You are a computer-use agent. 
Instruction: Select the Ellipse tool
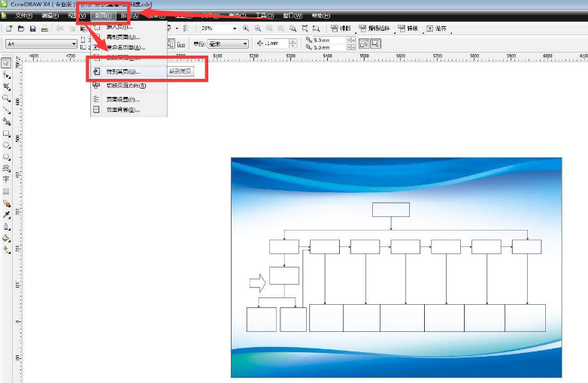(x=6, y=145)
